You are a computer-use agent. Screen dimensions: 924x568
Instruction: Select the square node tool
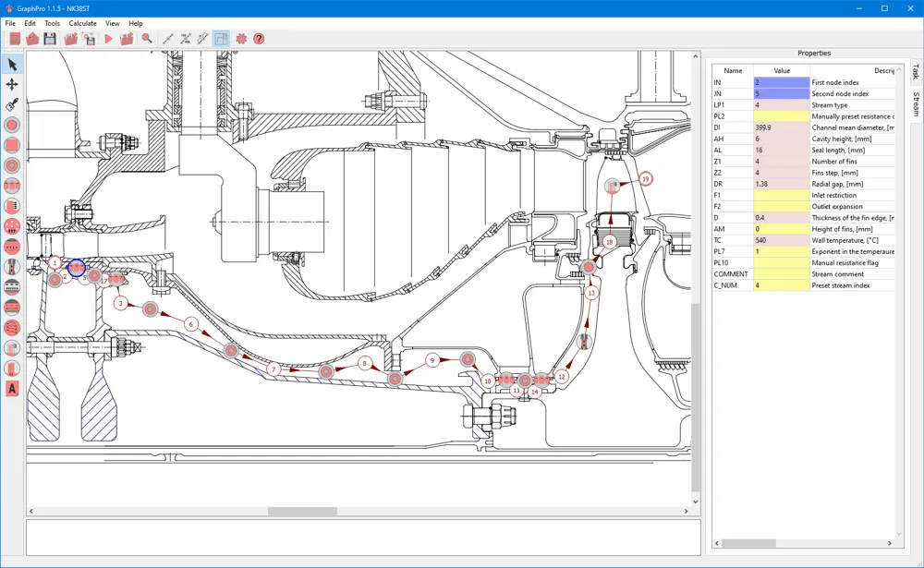(12, 145)
